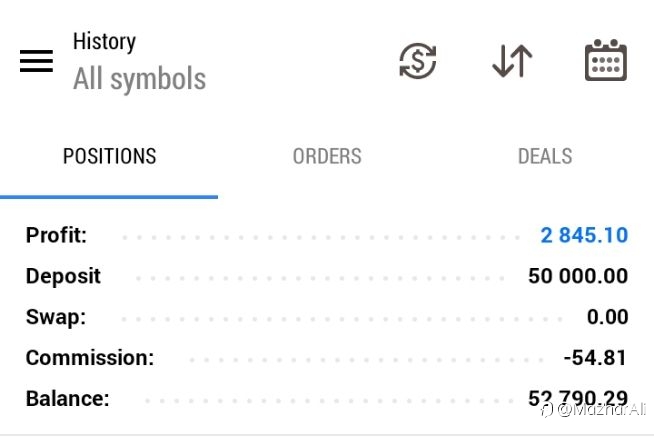This screenshot has width=654, height=439.
Task: Select the All symbols subtitle
Action: [139, 80]
